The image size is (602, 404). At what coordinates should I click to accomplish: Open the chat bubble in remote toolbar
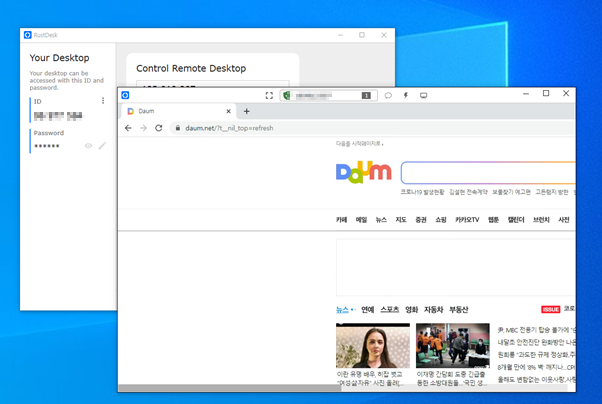point(388,95)
